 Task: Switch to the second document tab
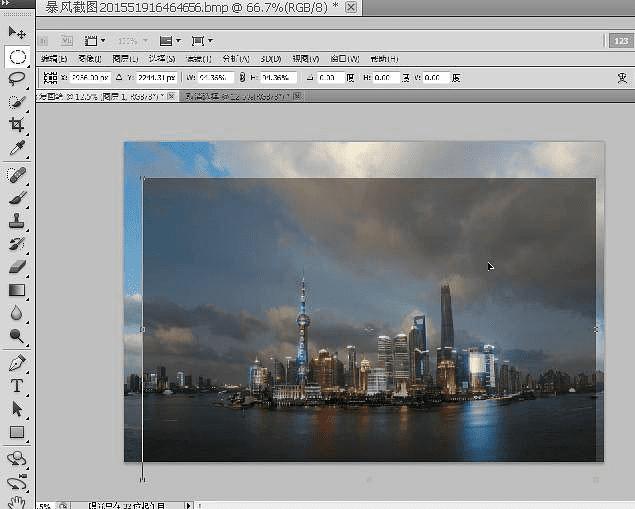point(237,96)
